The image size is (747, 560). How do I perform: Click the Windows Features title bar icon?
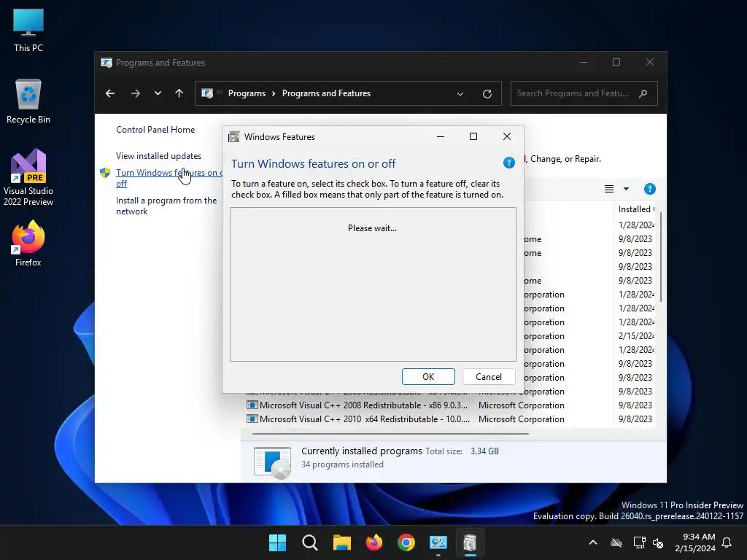click(x=234, y=137)
